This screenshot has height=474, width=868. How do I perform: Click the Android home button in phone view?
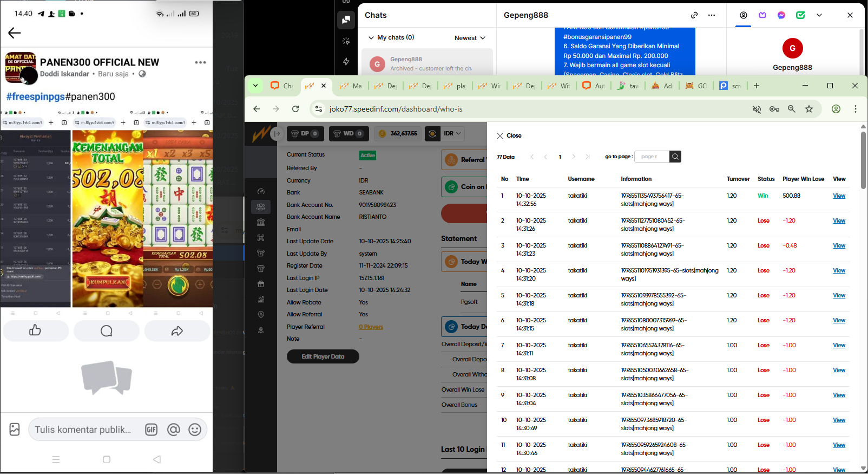coord(107,459)
